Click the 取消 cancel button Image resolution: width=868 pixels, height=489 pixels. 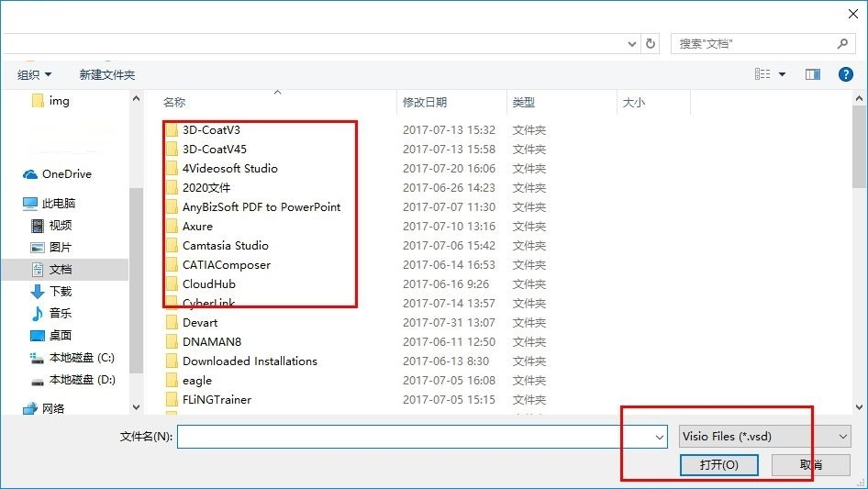(810, 464)
